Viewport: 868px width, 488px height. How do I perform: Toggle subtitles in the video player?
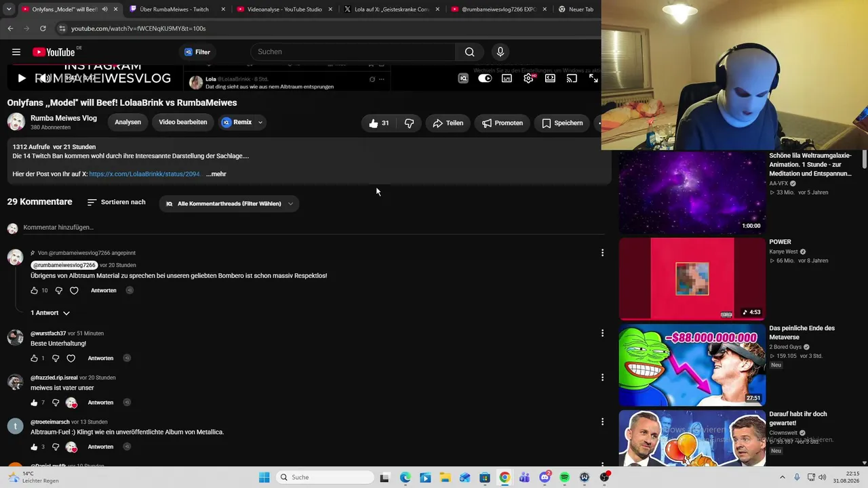tap(507, 79)
